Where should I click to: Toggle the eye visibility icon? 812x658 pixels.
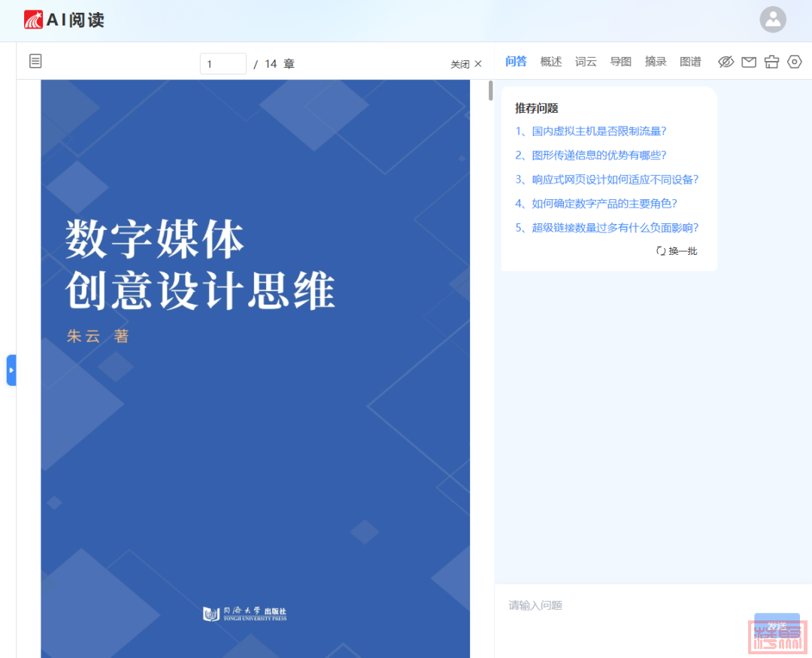[726, 62]
